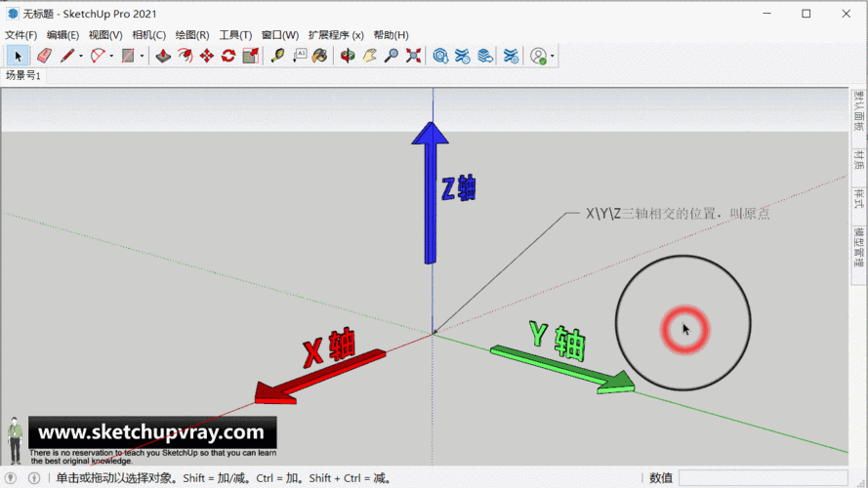
Task: Click the 数值 measurements input box
Action: click(763, 478)
